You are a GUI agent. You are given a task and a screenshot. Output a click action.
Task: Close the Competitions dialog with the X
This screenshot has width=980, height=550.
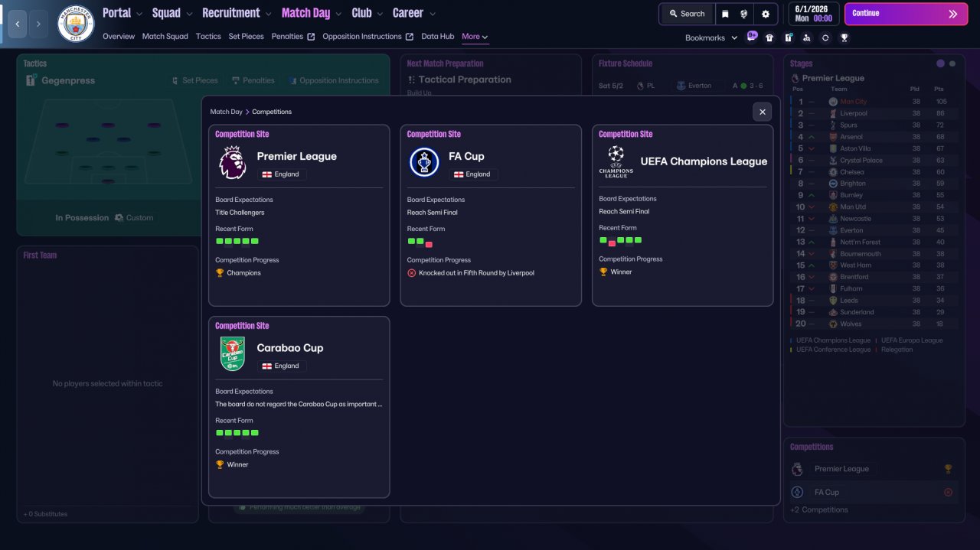tap(762, 112)
